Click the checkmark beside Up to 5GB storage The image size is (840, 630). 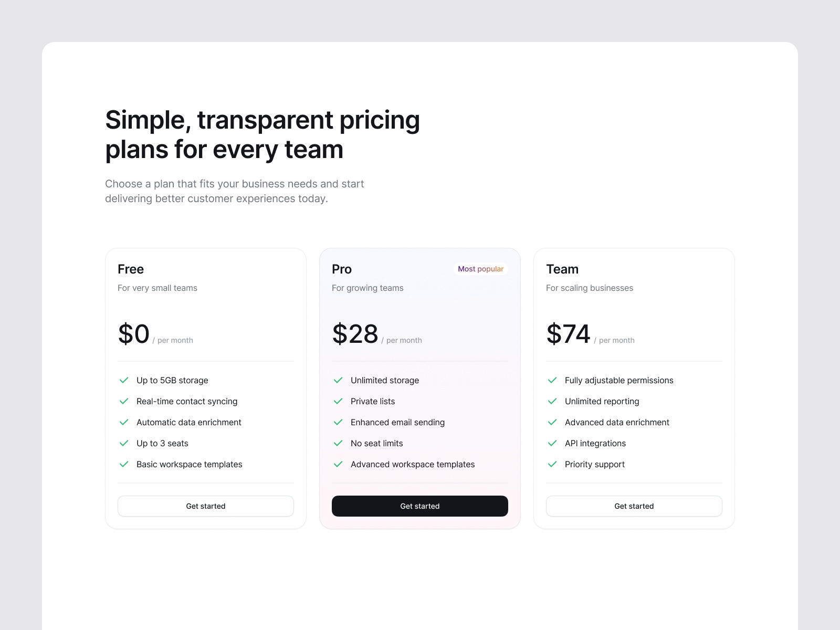pyautogui.click(x=124, y=380)
